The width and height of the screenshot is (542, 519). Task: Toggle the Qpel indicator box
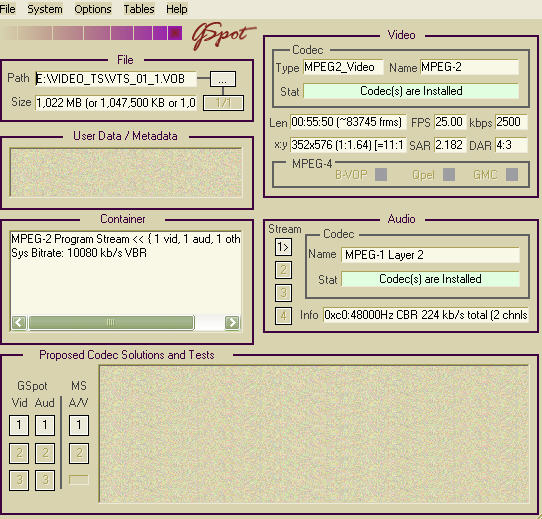[x=449, y=175]
